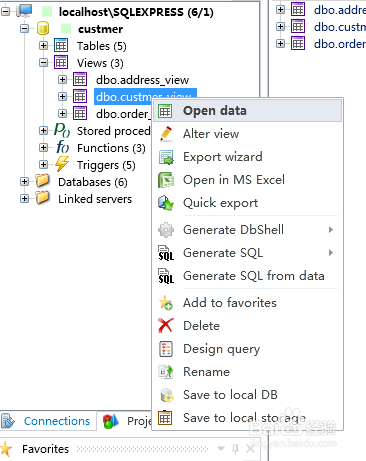Screen dimensions: 366x461
Task: Click the Save to local DB icon
Action: pos(167,395)
